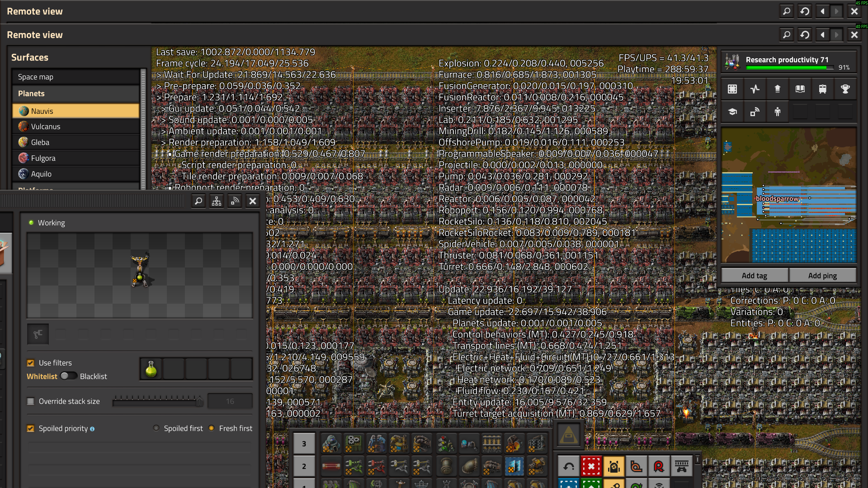The width and height of the screenshot is (868, 488).
Task: Flip the Whitelist/Blacklist switch
Action: coord(68,376)
